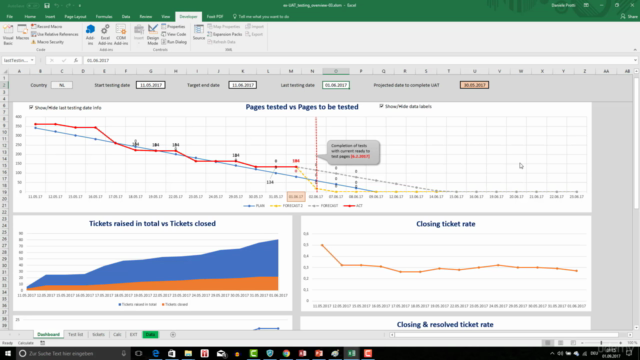
Task: Switch to the Page Layout tab
Action: [75, 17]
